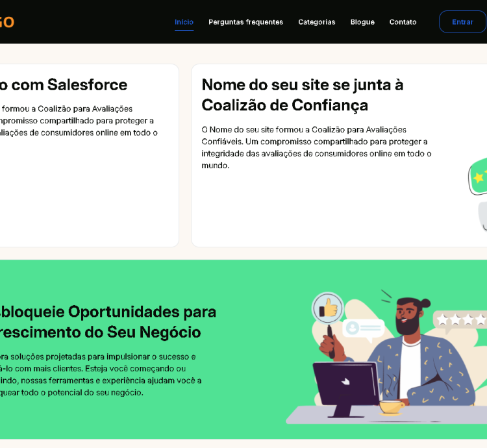Click the green banner description paragraph
The width and height of the screenshot is (487, 448).
pyautogui.click(x=101, y=375)
